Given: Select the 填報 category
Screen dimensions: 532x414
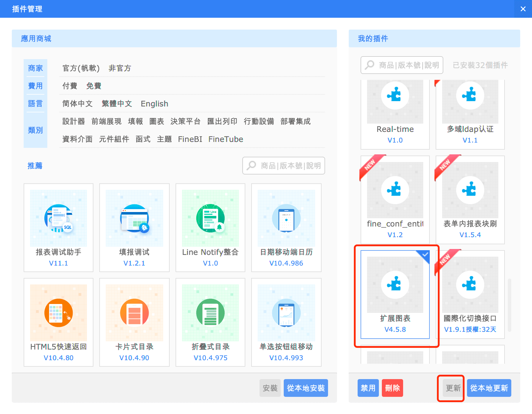Looking at the screenshot, I should pyautogui.click(x=135, y=122).
